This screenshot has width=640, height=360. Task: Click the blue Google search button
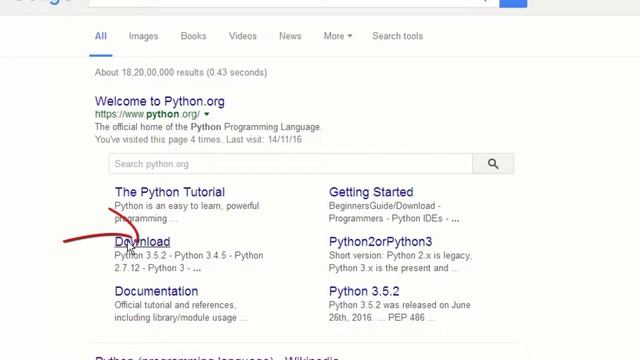513,3
